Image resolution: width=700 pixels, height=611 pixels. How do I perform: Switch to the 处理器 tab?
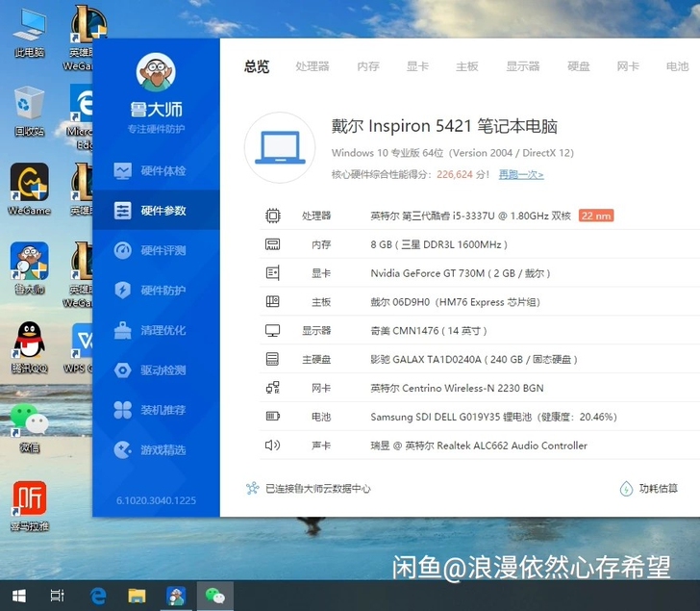click(312, 66)
